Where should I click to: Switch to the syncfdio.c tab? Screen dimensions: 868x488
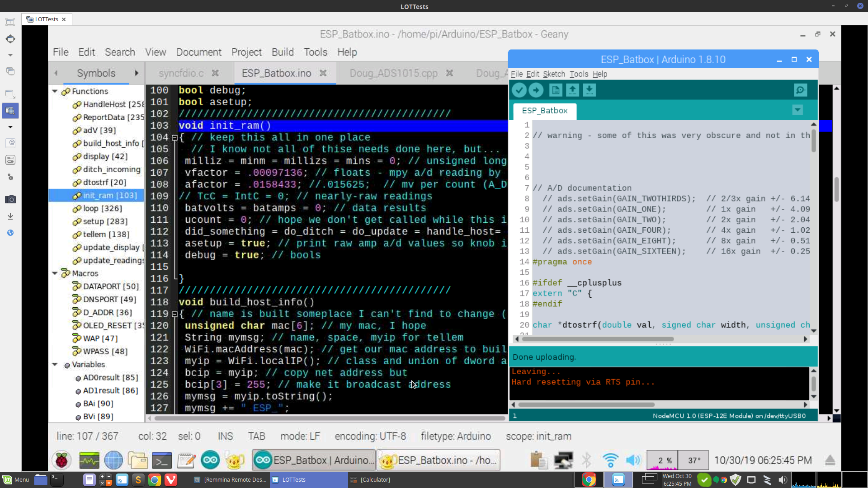click(181, 73)
